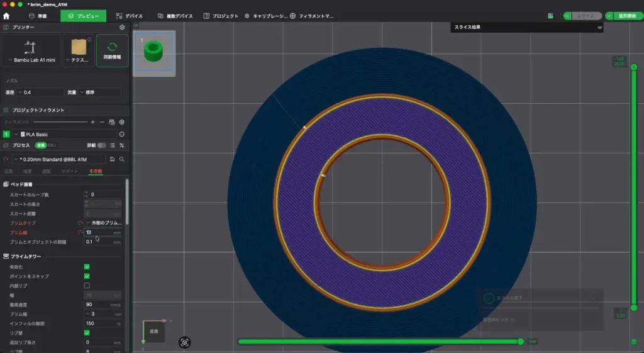Click the home icon in top bar

pyautogui.click(x=6, y=16)
